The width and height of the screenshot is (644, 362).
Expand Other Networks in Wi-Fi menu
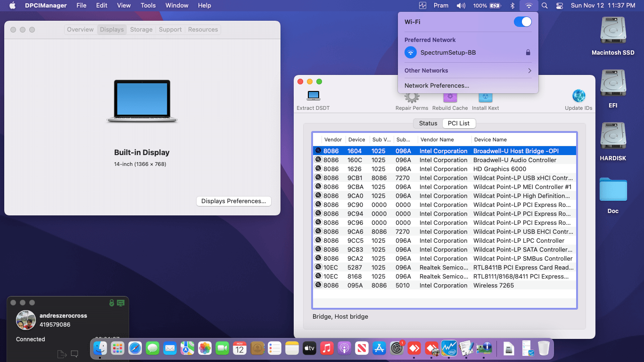[468, 70]
